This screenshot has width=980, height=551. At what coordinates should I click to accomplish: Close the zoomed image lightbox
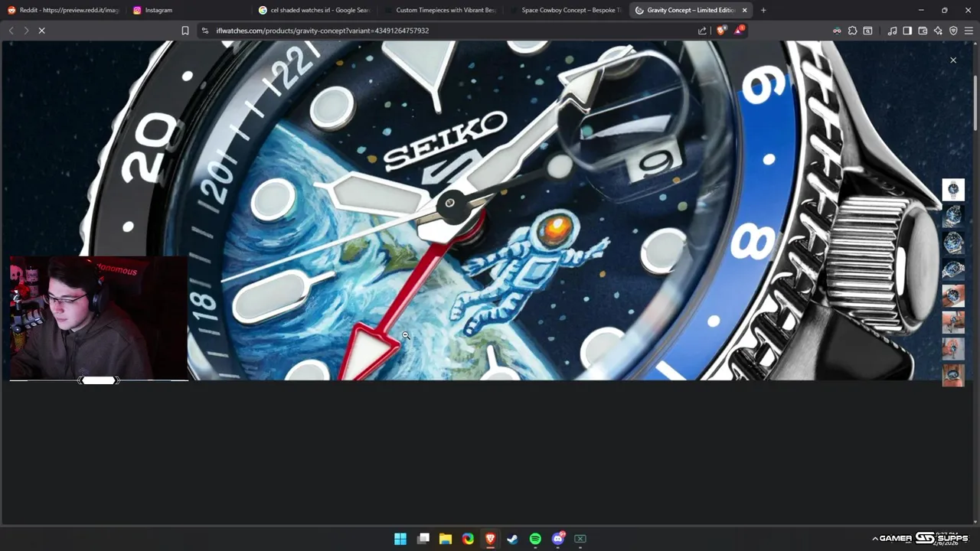click(953, 60)
